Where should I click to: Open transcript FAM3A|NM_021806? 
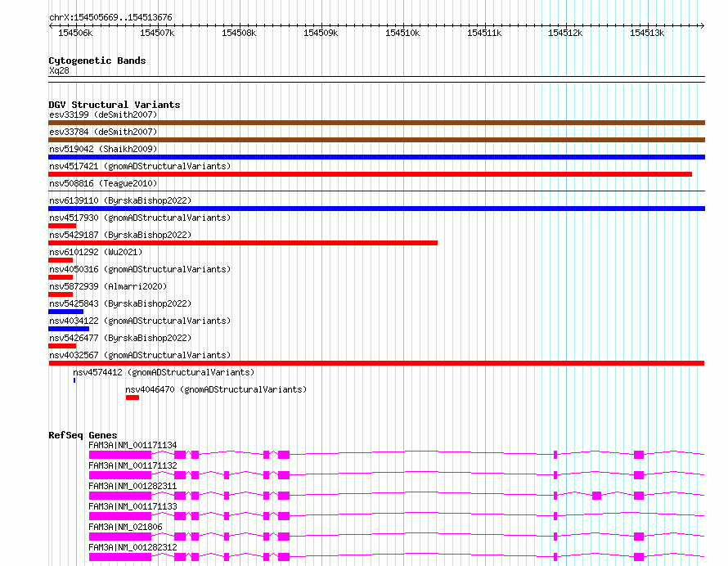(125, 527)
